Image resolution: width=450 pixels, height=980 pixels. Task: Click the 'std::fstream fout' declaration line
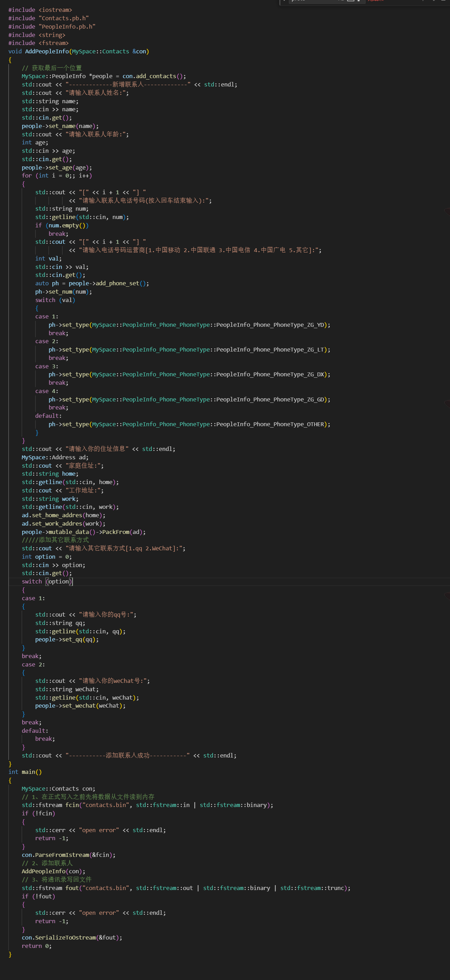click(x=186, y=888)
